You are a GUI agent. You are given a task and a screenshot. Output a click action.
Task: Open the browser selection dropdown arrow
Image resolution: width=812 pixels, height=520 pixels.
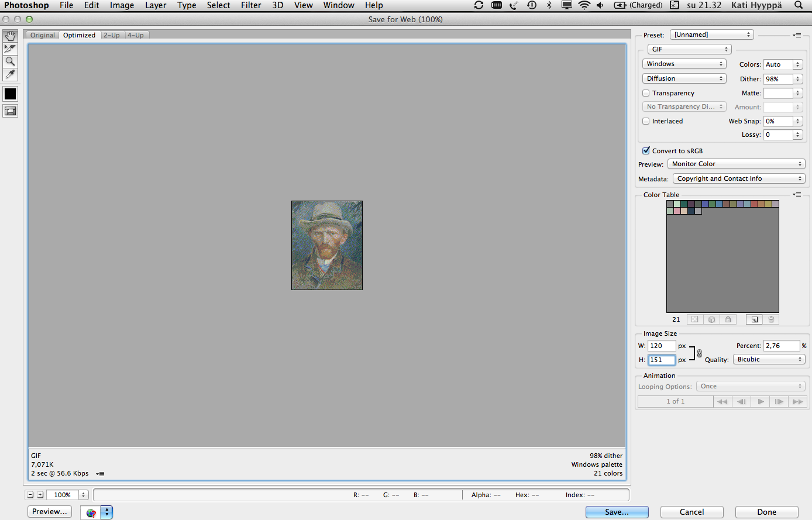[106, 512]
